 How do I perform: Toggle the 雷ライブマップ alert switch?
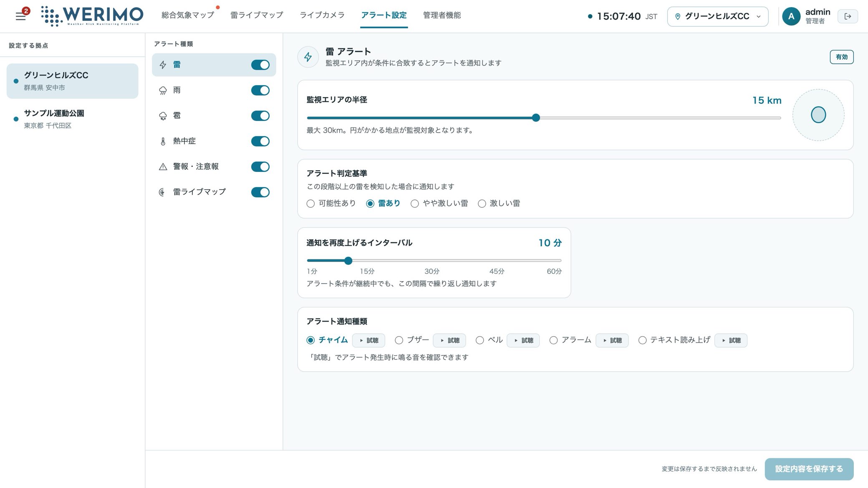pyautogui.click(x=260, y=192)
